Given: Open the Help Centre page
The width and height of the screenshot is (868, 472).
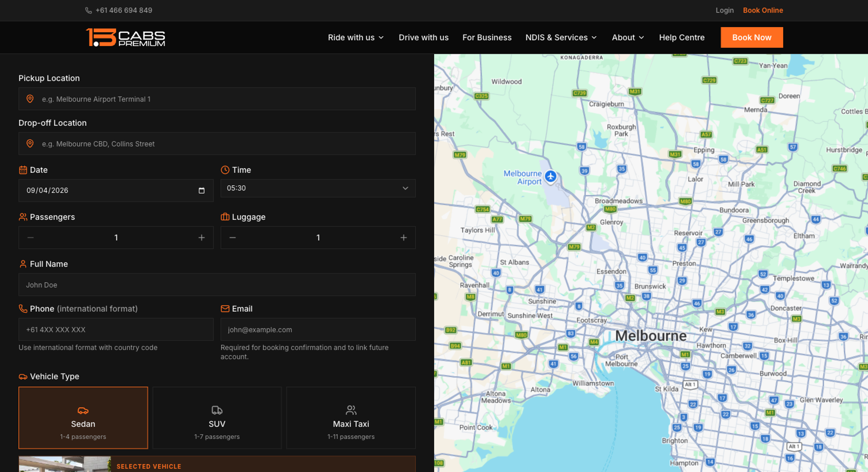Looking at the screenshot, I should click(682, 37).
